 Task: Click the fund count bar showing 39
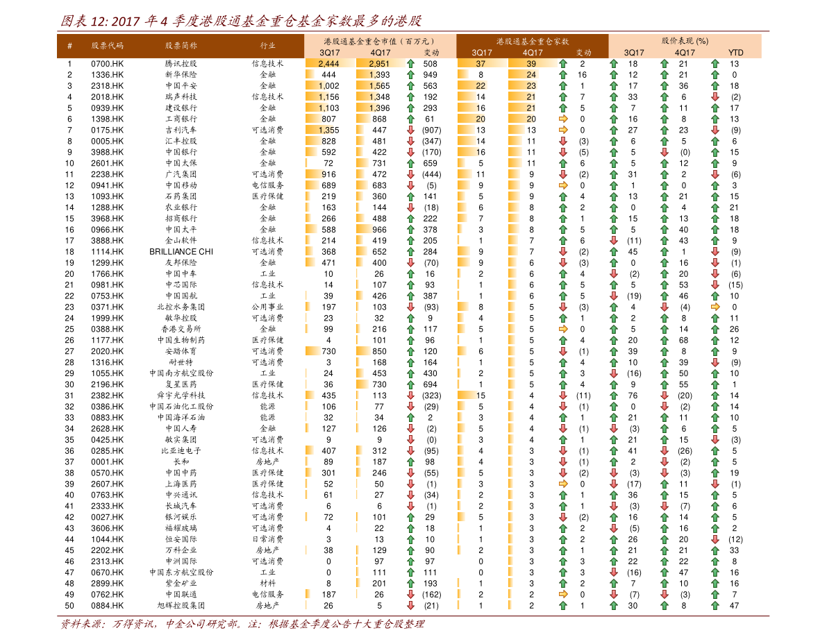coord(532,63)
